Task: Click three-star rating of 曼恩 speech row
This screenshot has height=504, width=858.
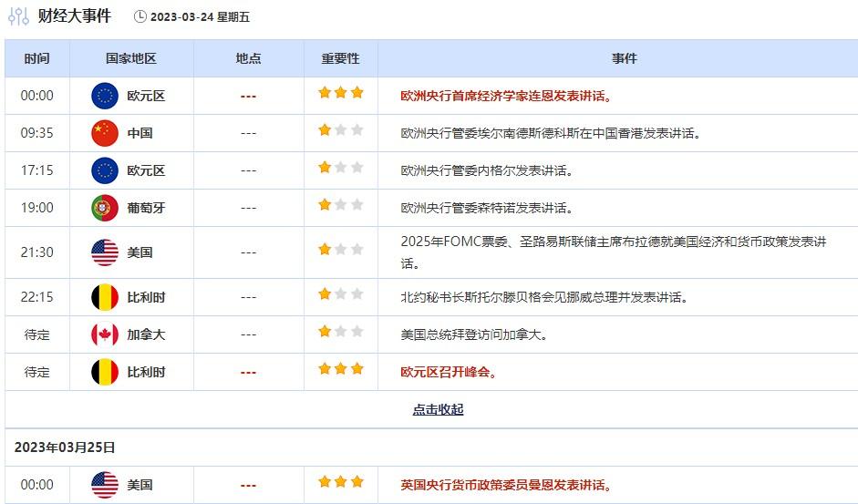Action: point(341,481)
